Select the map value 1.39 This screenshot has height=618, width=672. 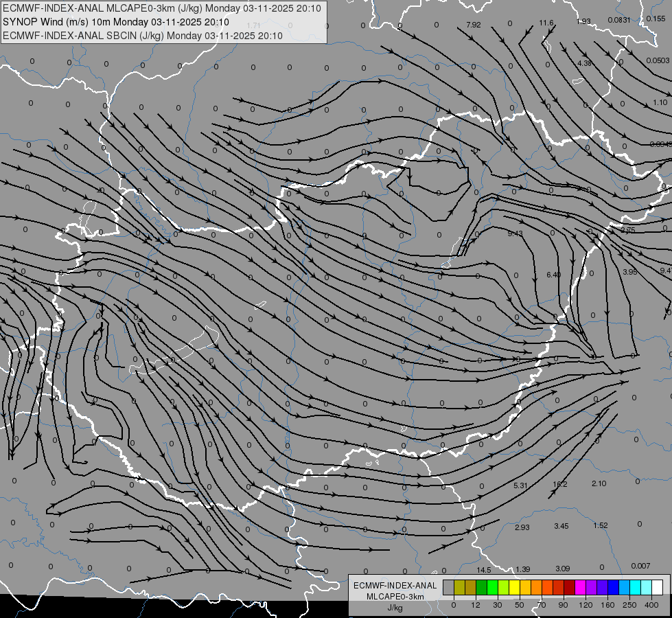[x=523, y=569]
